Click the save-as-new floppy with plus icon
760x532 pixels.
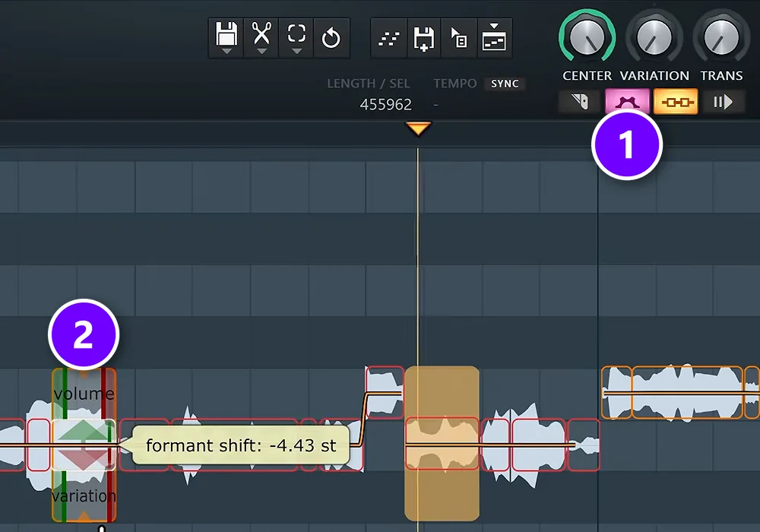[x=423, y=39]
